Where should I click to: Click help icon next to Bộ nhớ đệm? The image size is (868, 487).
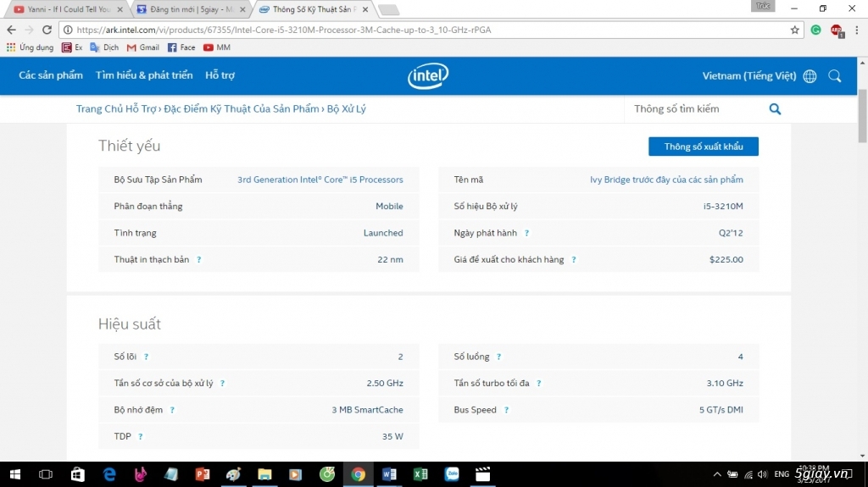pos(172,410)
